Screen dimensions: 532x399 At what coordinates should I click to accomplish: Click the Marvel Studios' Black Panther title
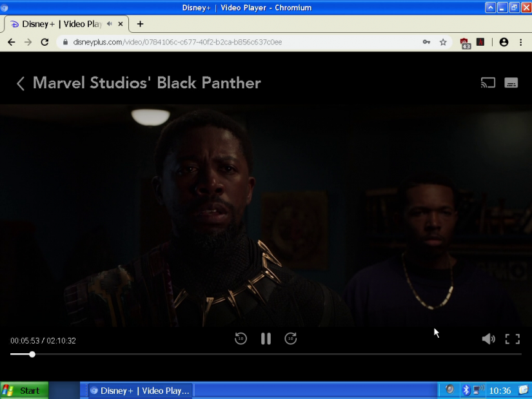[147, 83]
